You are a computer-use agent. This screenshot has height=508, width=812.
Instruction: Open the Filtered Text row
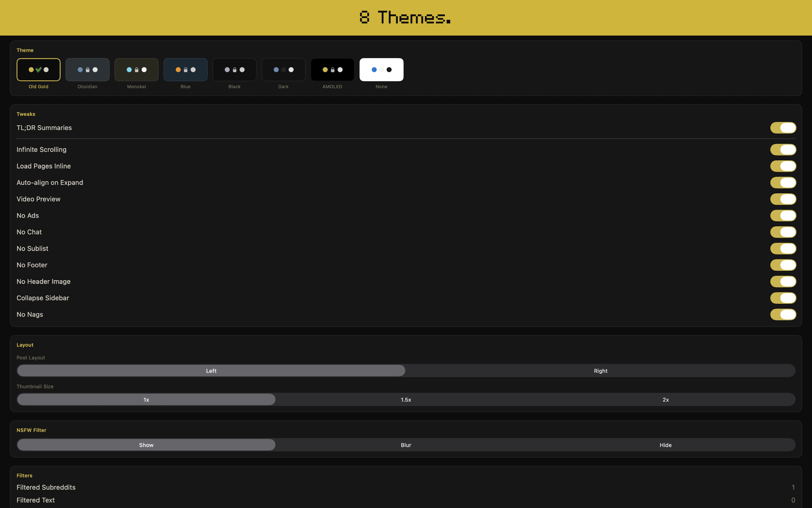406,500
